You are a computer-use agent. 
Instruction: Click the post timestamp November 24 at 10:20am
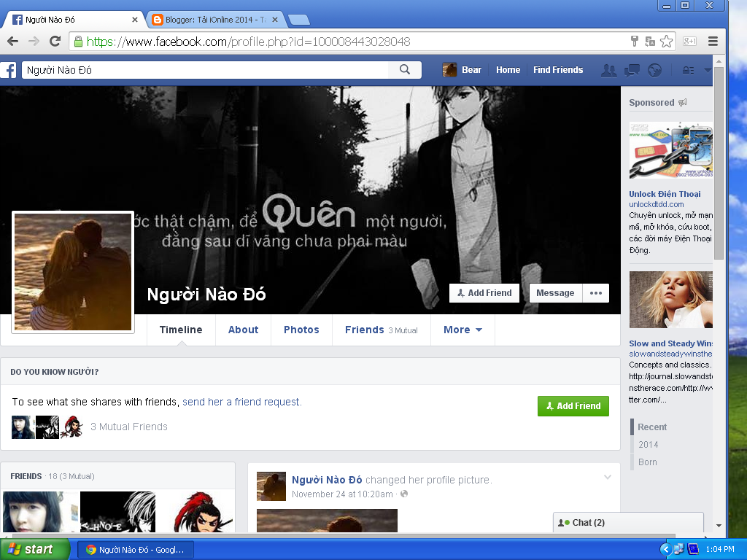pyautogui.click(x=343, y=494)
